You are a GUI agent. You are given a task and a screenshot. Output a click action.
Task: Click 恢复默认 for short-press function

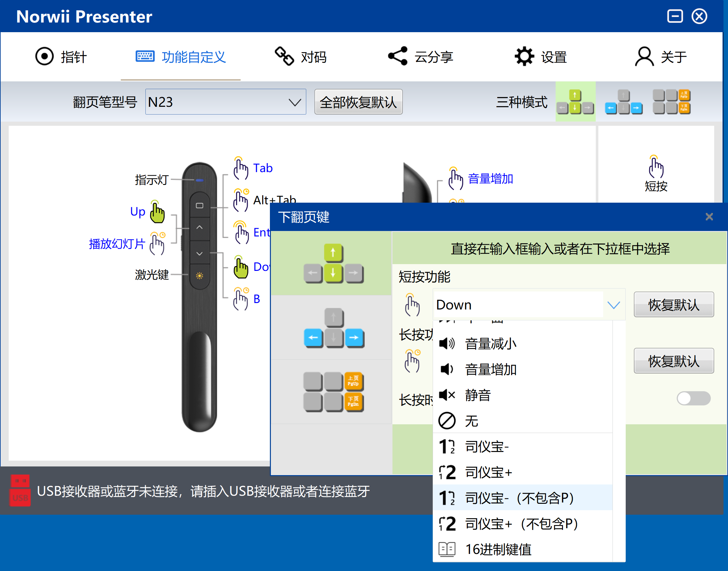tap(674, 305)
